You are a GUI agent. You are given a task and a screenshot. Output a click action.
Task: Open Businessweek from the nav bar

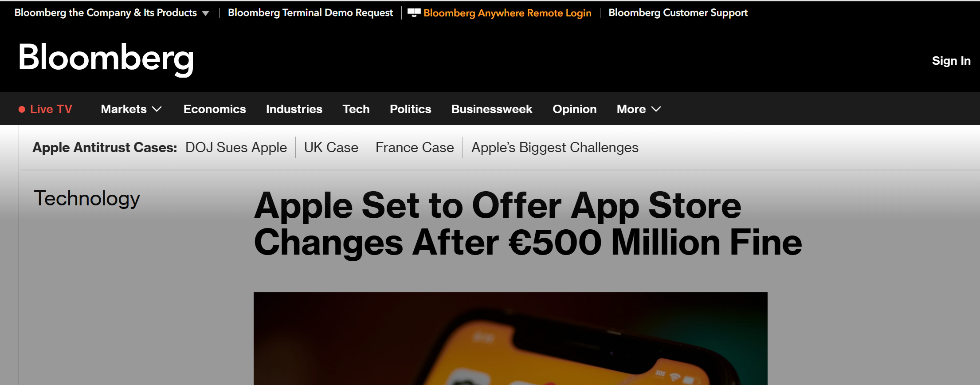click(492, 109)
